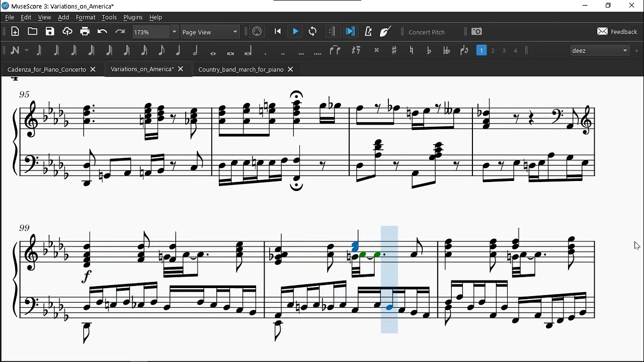Toggle rest input
644x362 pixels.
pyautogui.click(x=356, y=50)
